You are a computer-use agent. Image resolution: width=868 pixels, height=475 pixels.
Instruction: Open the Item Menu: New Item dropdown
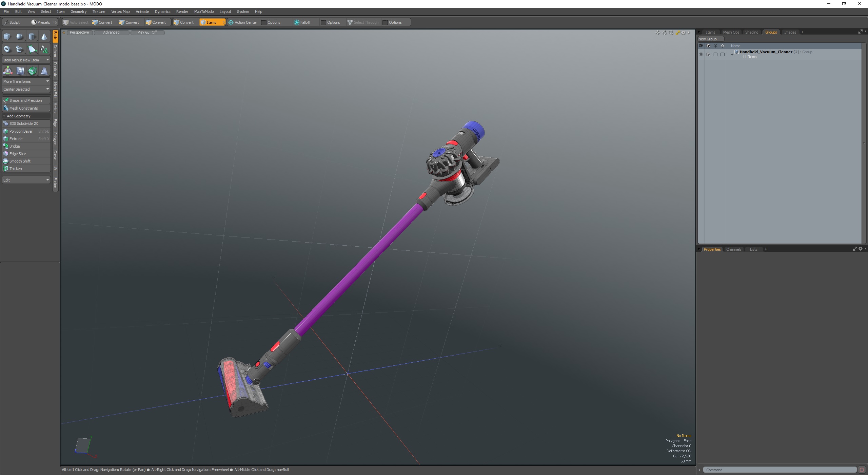click(26, 60)
